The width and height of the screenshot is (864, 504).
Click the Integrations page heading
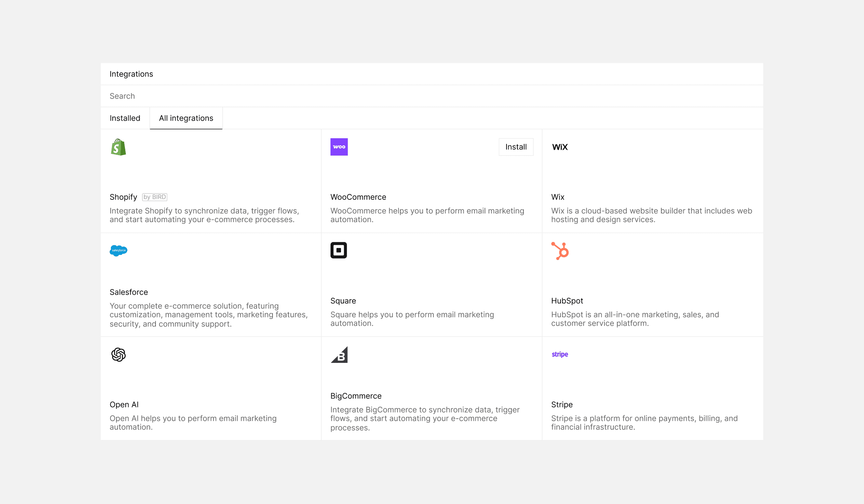tap(131, 74)
